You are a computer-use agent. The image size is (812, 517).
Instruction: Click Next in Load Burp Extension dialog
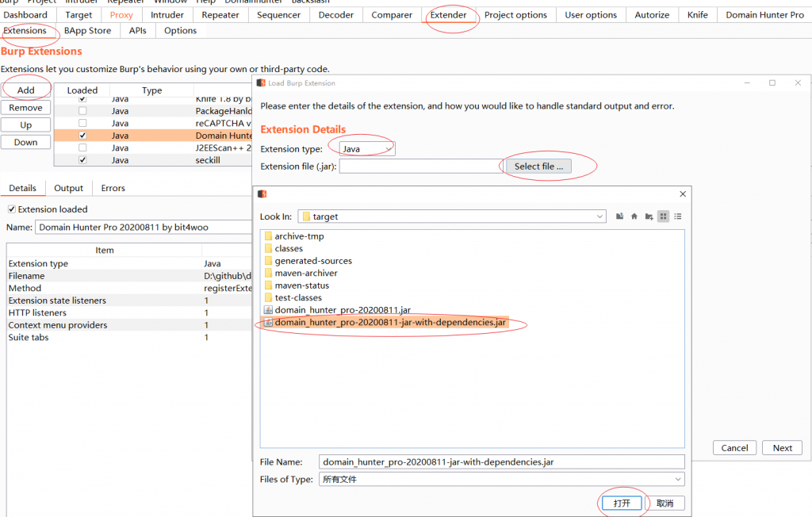(782, 448)
